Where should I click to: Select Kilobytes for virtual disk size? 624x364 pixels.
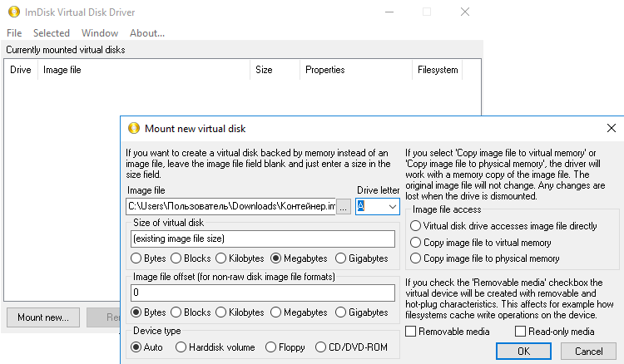[240, 258]
